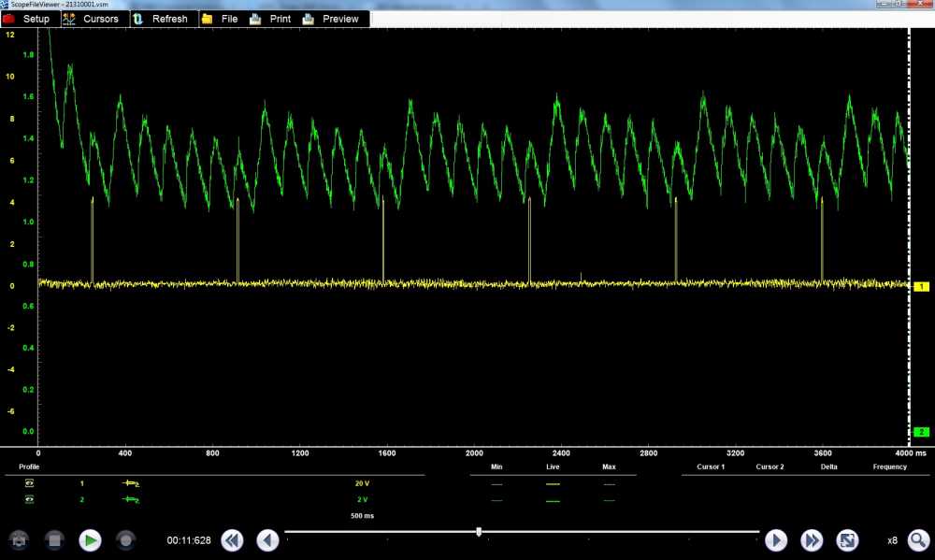Click the camera snapshot icon

[x=19, y=540]
